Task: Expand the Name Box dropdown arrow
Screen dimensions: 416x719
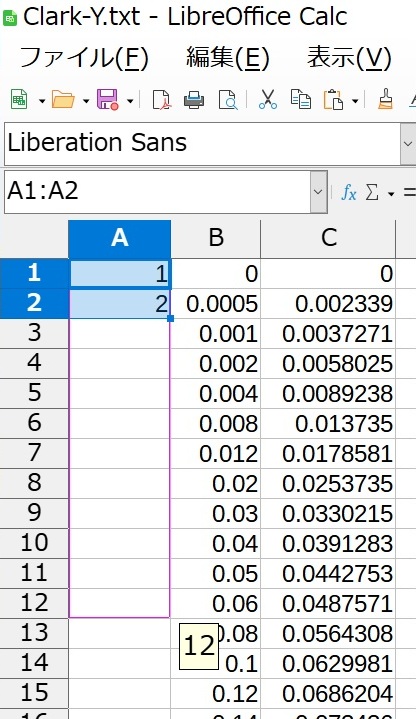Action: pyautogui.click(x=318, y=192)
